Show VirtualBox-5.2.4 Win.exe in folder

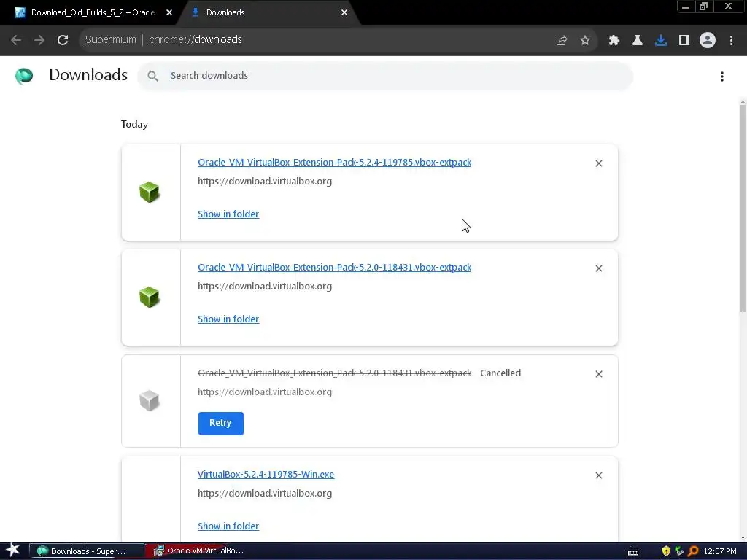pos(228,526)
